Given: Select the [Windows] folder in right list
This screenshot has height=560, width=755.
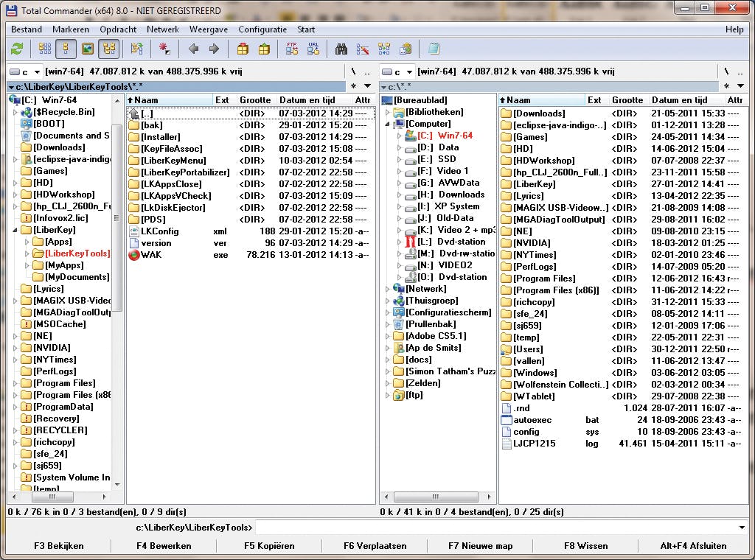Looking at the screenshot, I should point(623,373).
